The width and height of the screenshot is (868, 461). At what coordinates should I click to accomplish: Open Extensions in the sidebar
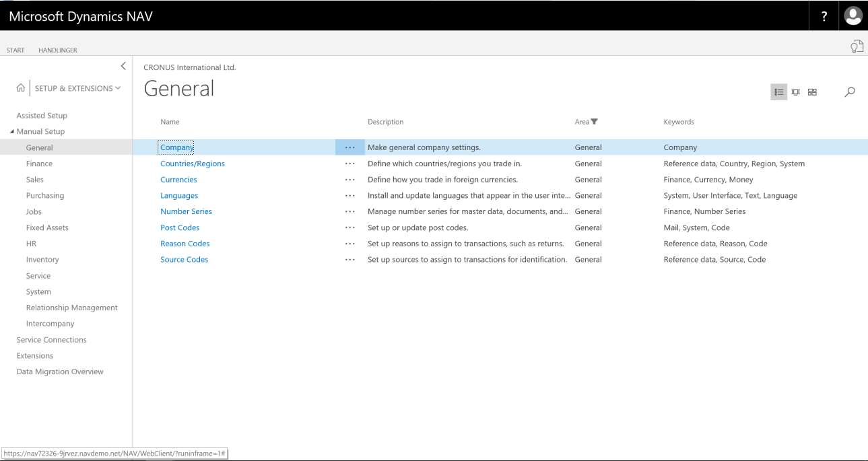35,356
